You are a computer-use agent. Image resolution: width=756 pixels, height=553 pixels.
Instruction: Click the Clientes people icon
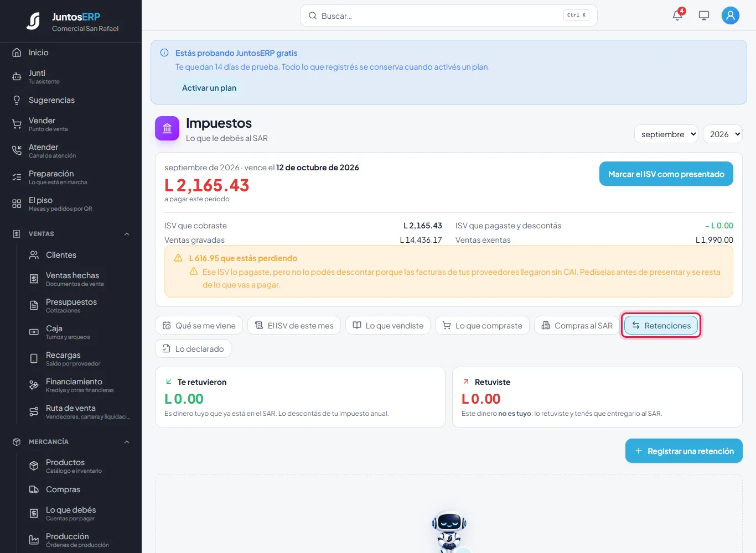pos(34,255)
